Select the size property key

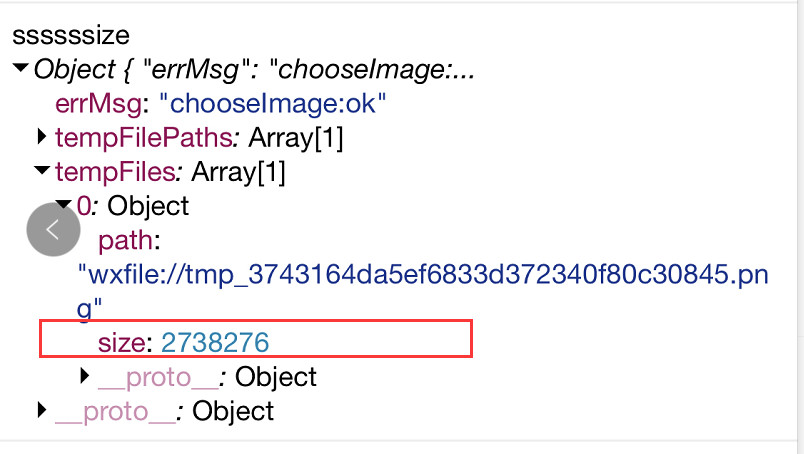coord(122,342)
